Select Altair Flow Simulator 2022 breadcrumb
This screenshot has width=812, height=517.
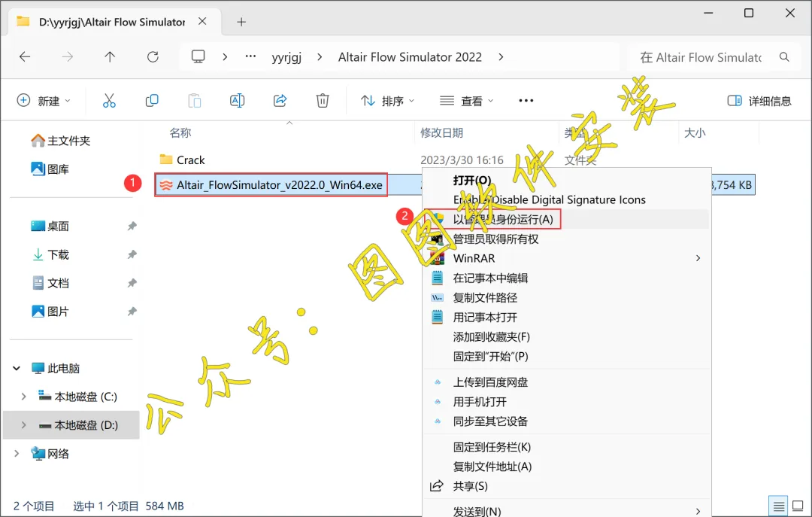410,57
